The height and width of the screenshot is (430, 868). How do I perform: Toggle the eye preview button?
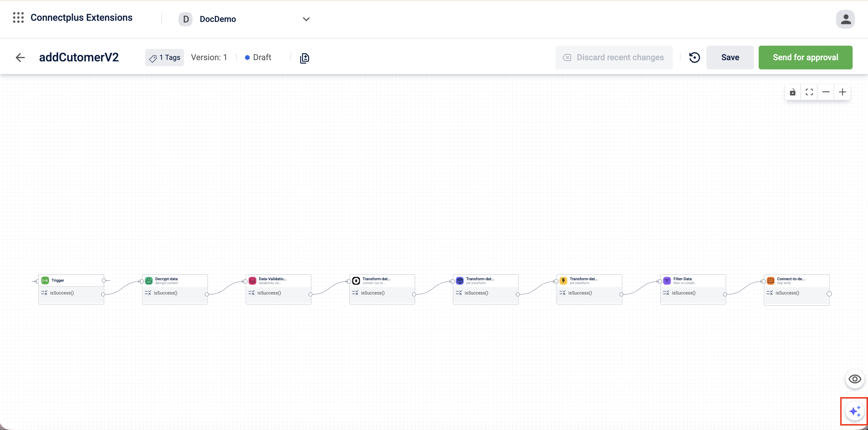coord(855,379)
